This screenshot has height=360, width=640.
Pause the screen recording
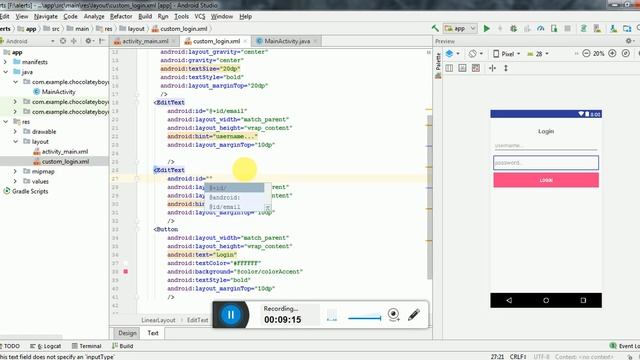click(x=231, y=315)
